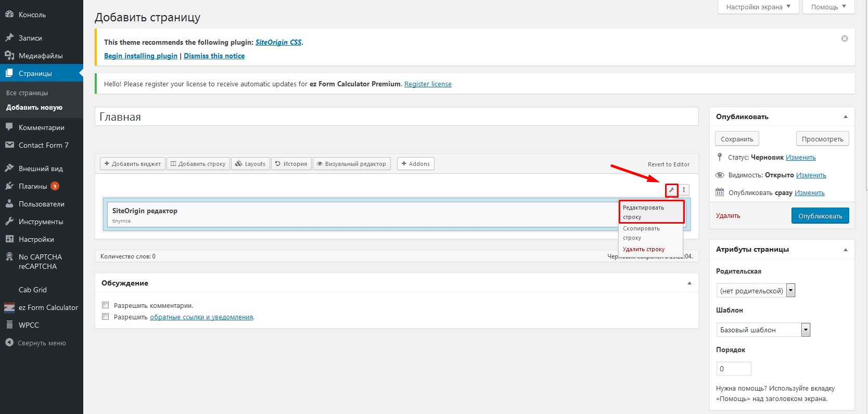
Task: Choose Скопировать строку from row menu
Action: coord(651,233)
